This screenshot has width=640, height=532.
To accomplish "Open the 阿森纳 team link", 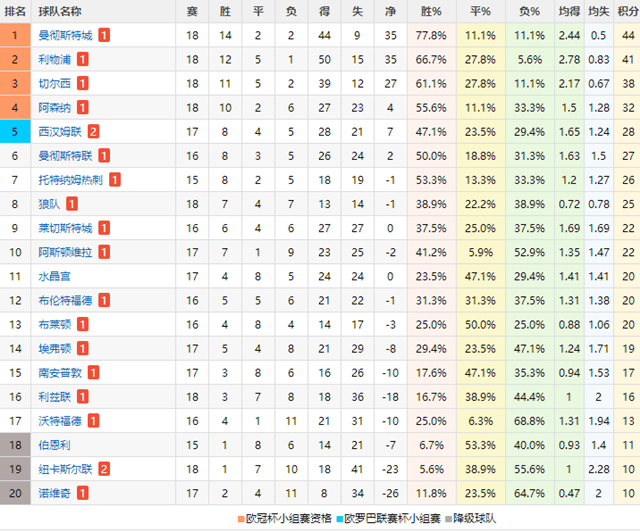I will tap(54, 107).
